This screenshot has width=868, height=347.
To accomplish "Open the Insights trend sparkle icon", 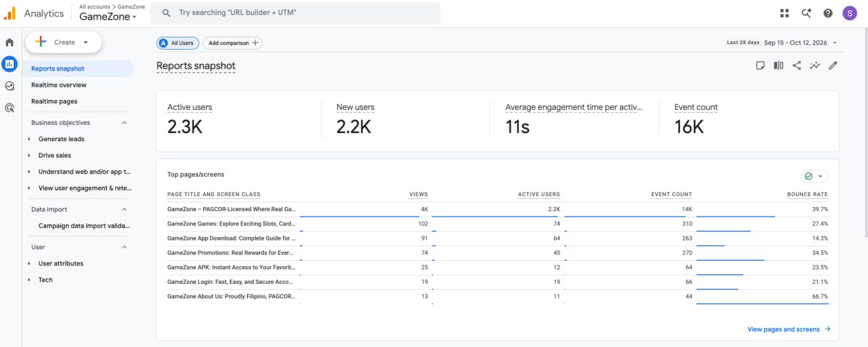I will pyautogui.click(x=815, y=65).
